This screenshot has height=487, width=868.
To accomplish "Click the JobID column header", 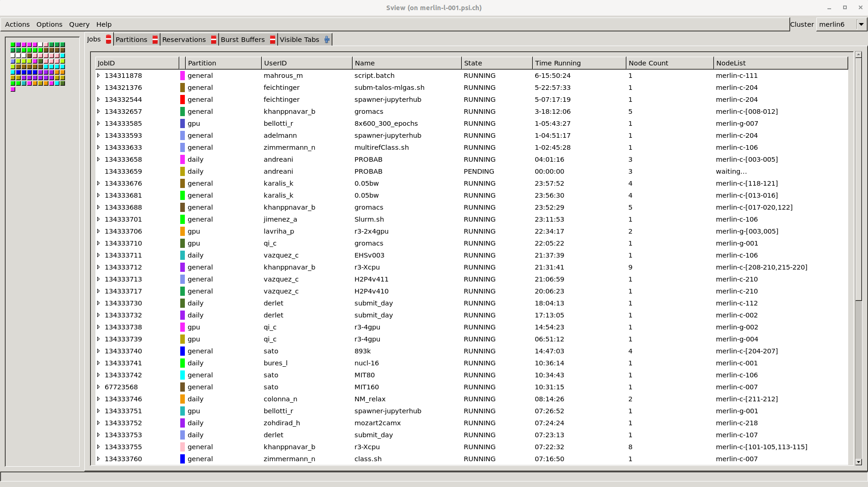I will [x=107, y=63].
